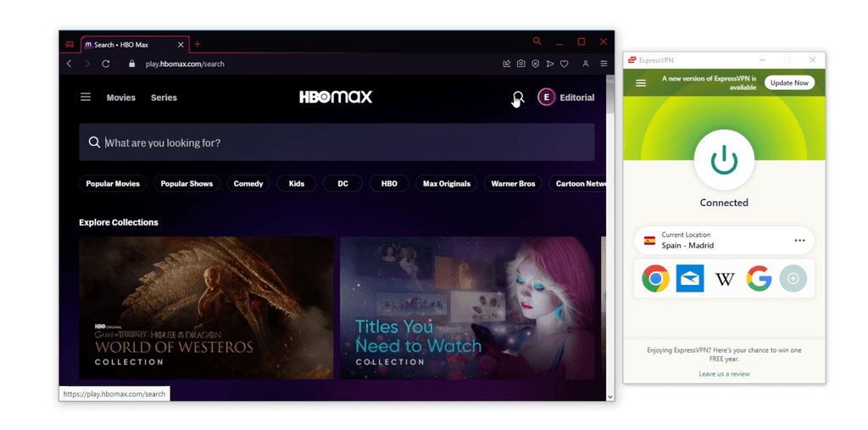
Task: Launch the Chrome shortcut in ExpressVPN
Action: pos(655,278)
